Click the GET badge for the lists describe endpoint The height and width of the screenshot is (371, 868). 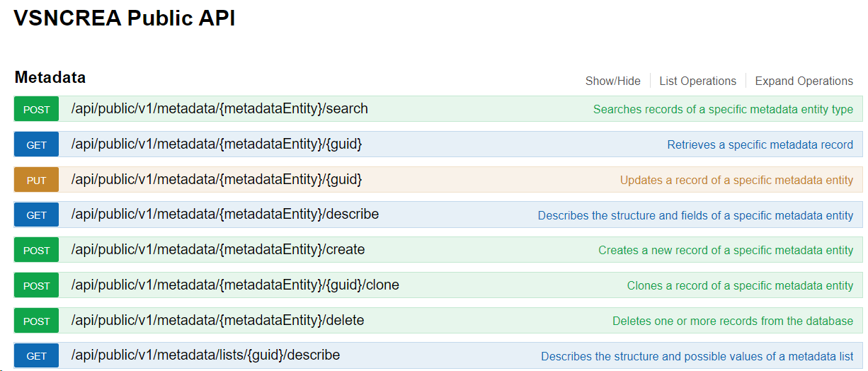point(36,356)
